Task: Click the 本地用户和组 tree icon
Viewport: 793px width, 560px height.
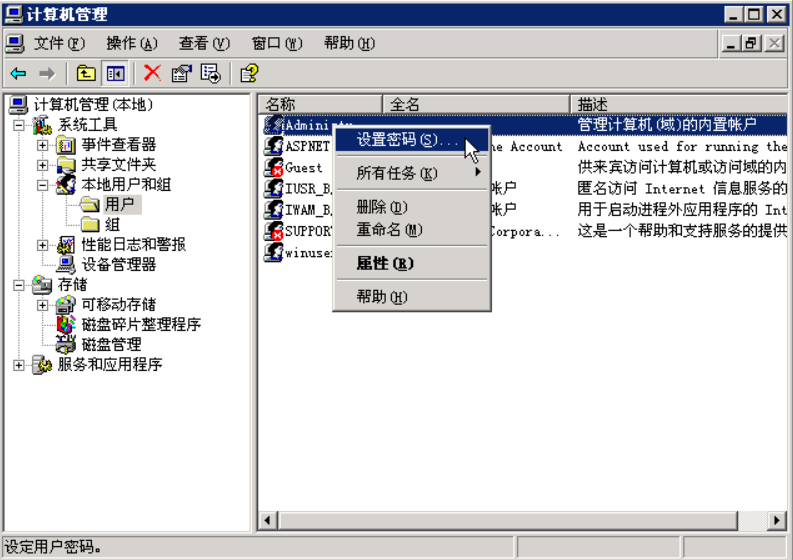Action: [66, 185]
